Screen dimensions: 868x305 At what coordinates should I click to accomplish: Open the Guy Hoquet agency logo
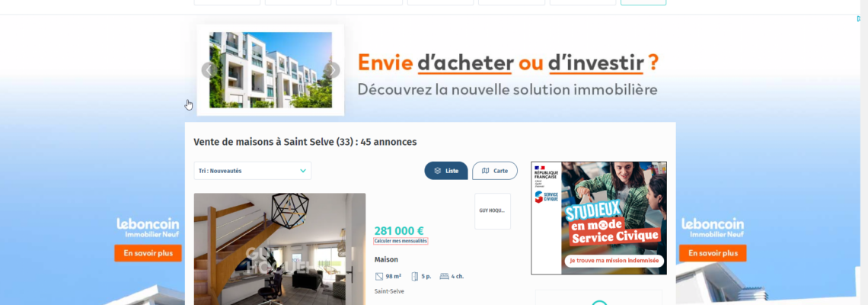coord(492,211)
